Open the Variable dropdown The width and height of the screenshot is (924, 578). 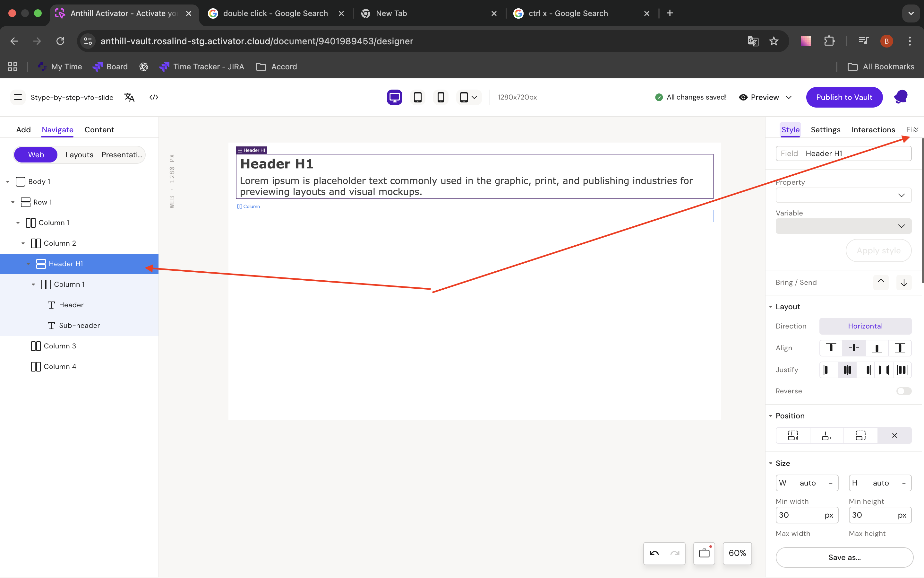[843, 226]
